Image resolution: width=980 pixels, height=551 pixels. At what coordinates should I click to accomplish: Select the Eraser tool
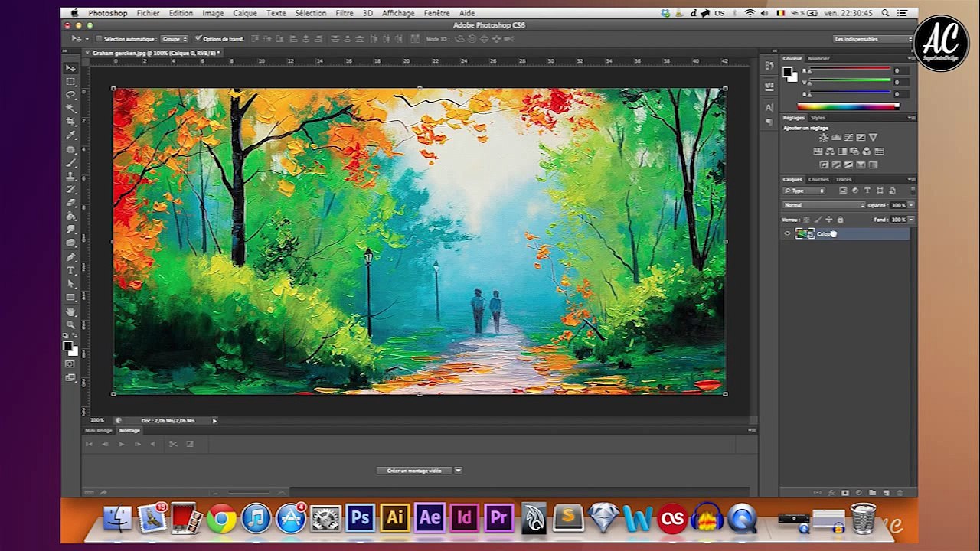71,203
